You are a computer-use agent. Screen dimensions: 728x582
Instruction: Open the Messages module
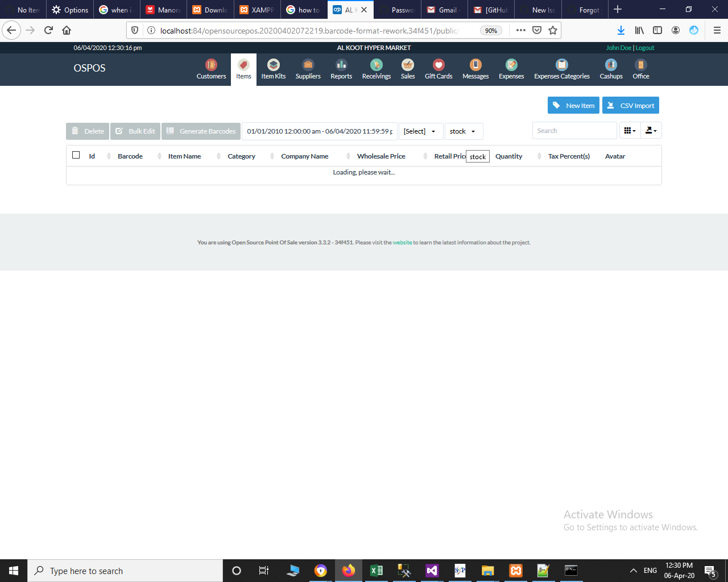[x=475, y=69]
